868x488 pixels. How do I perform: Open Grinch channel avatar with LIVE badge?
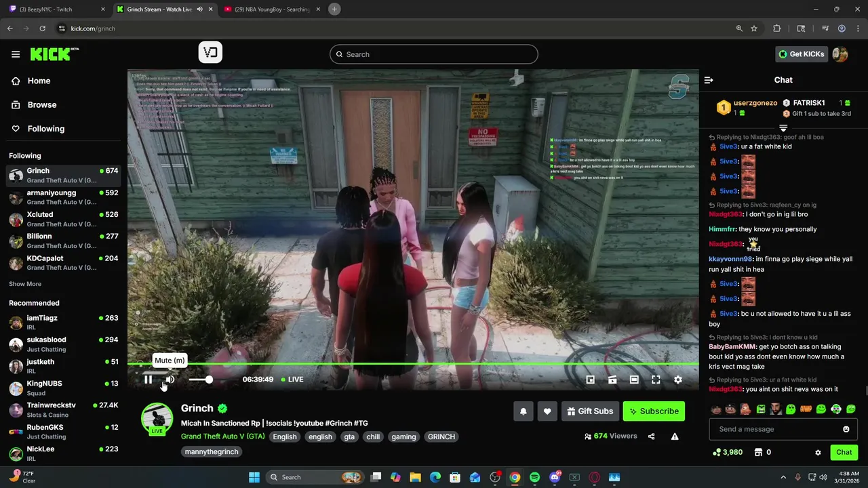pyautogui.click(x=157, y=419)
